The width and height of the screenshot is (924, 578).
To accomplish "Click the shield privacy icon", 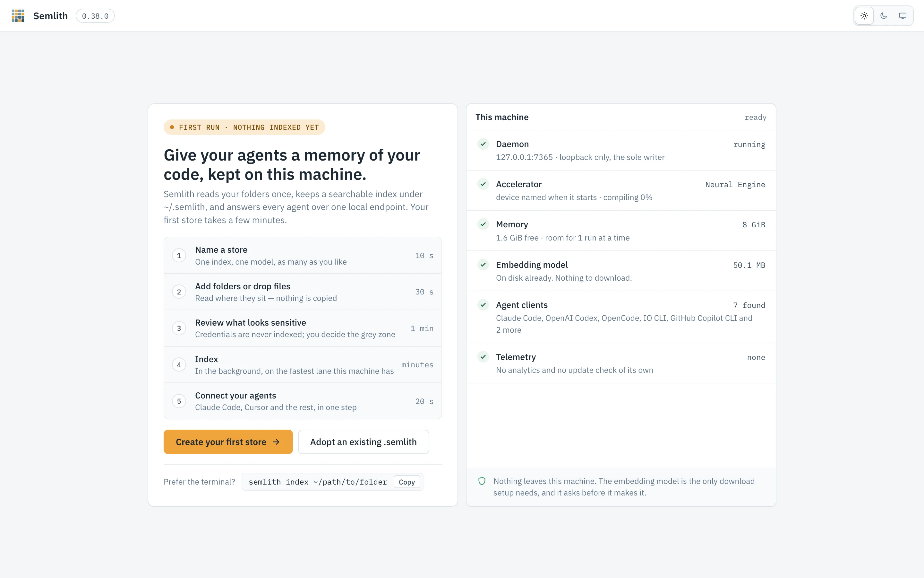I will (482, 481).
